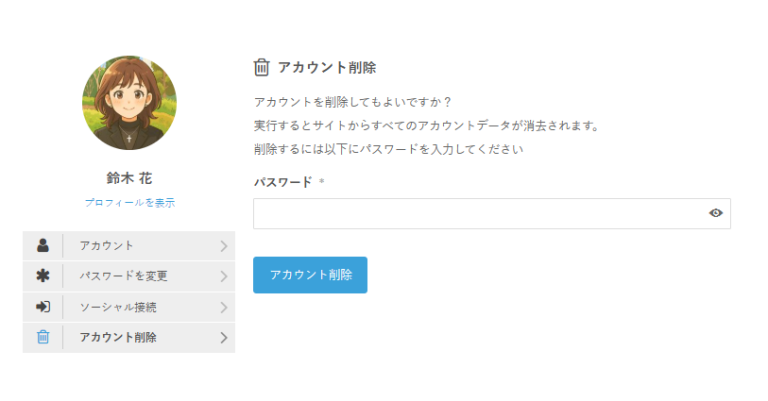The width and height of the screenshot is (768, 401).
Task: Click the trash icon in the page heading
Action: coord(262,68)
